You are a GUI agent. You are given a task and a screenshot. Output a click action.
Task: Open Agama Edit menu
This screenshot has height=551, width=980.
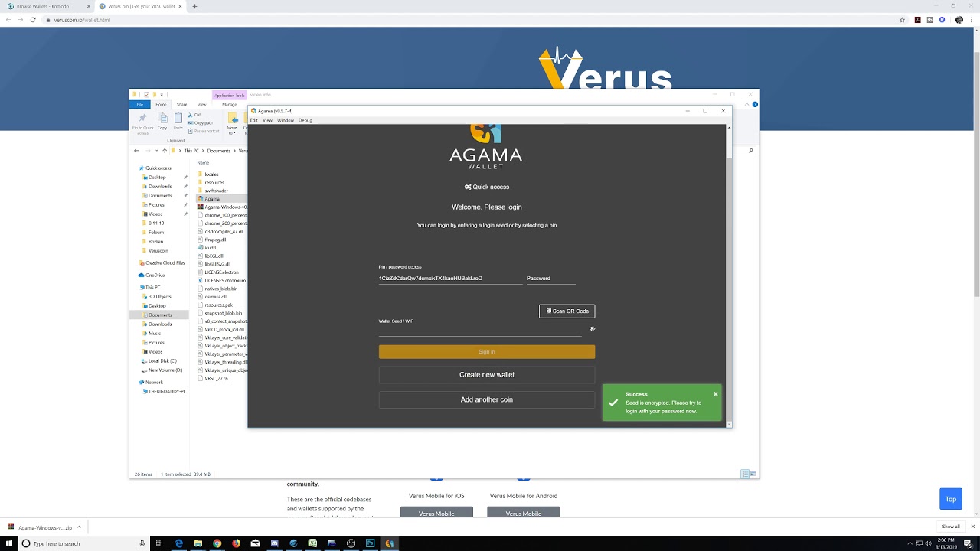[254, 120]
